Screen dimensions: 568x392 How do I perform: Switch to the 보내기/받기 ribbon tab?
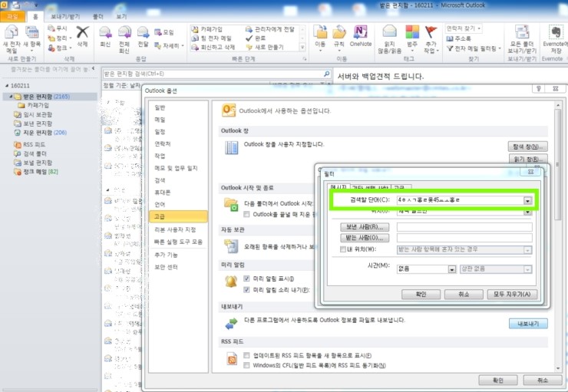point(64,17)
